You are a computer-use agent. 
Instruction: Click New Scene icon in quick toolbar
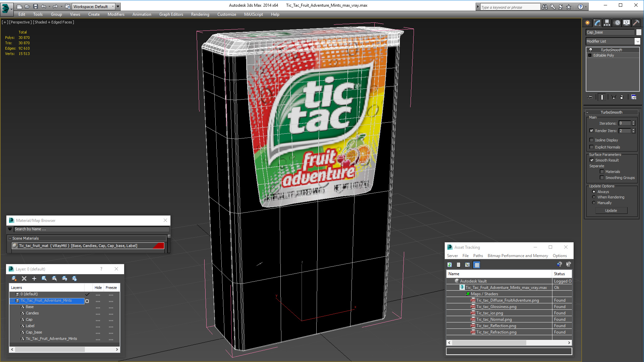pos(19,6)
